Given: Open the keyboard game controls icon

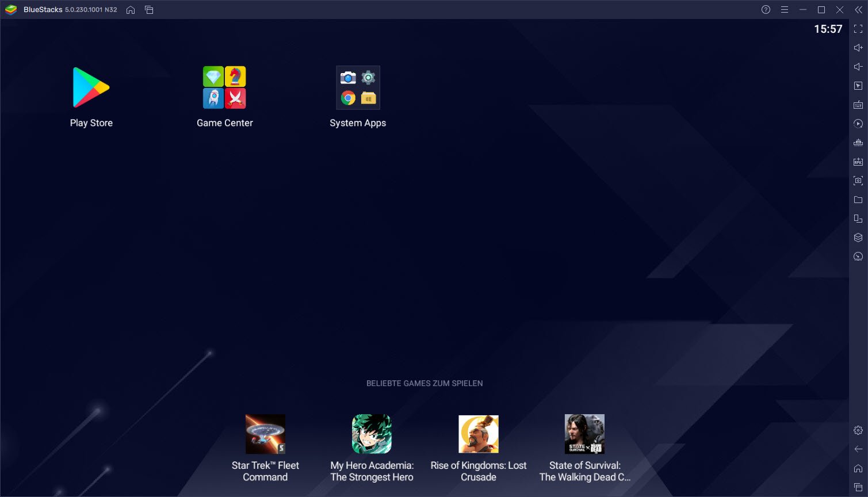Looking at the screenshot, I should point(858,105).
